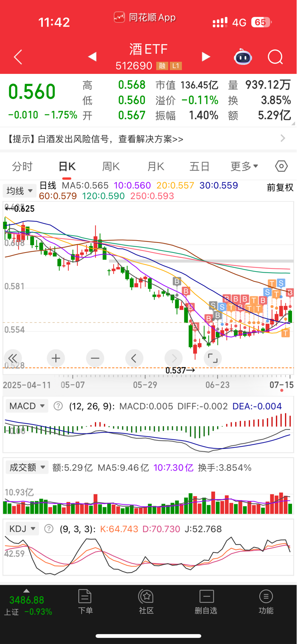Tap the 换 3.85% turnover value

pyautogui.click(x=276, y=100)
